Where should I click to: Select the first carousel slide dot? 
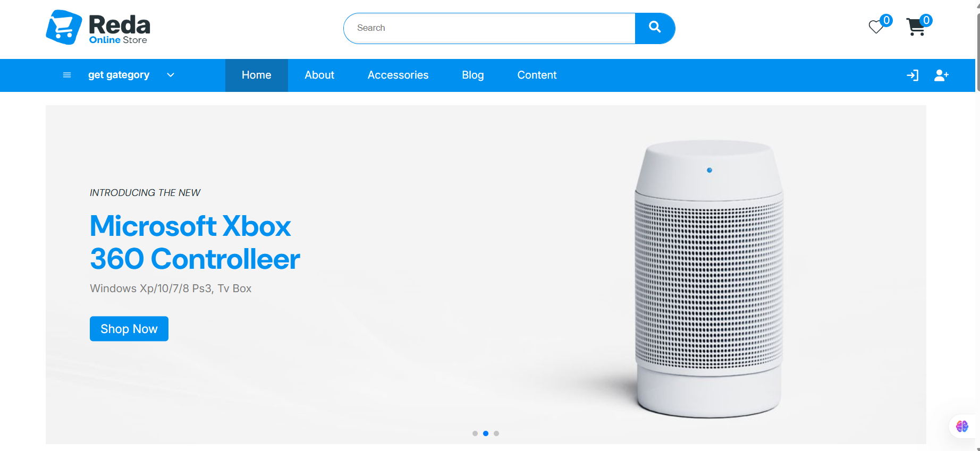pos(475,433)
